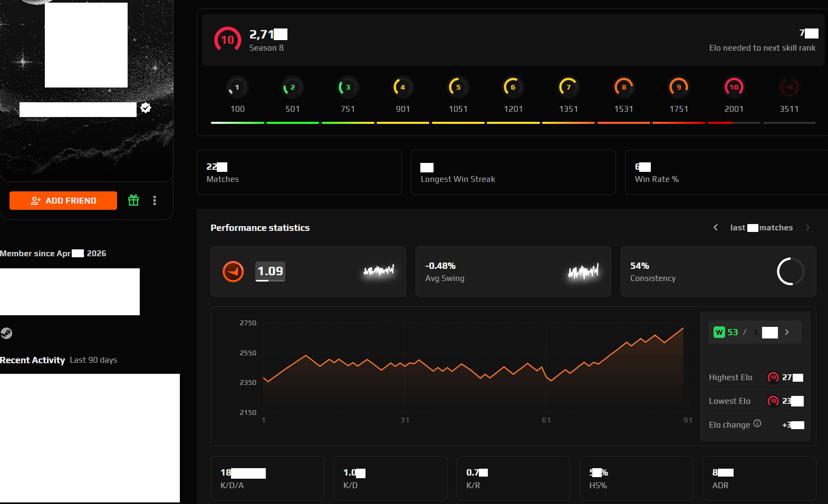Click the Highest Elo level badge

coord(773,377)
